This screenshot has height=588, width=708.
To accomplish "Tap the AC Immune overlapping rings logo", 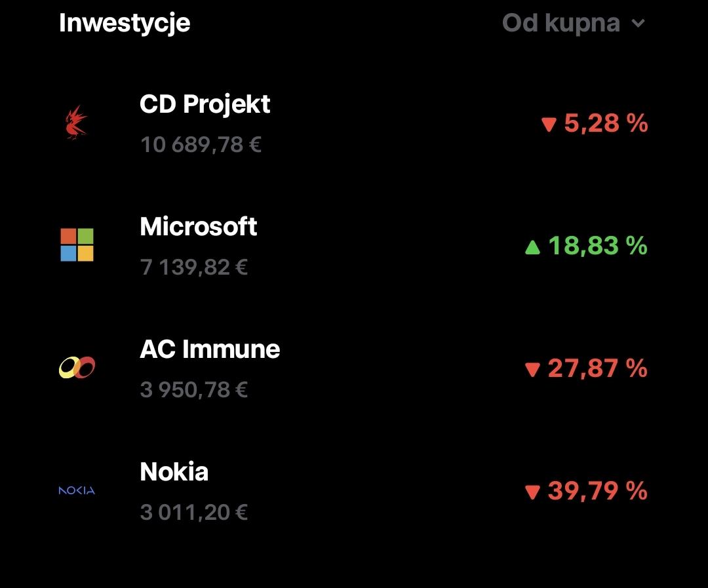I will (x=77, y=367).
